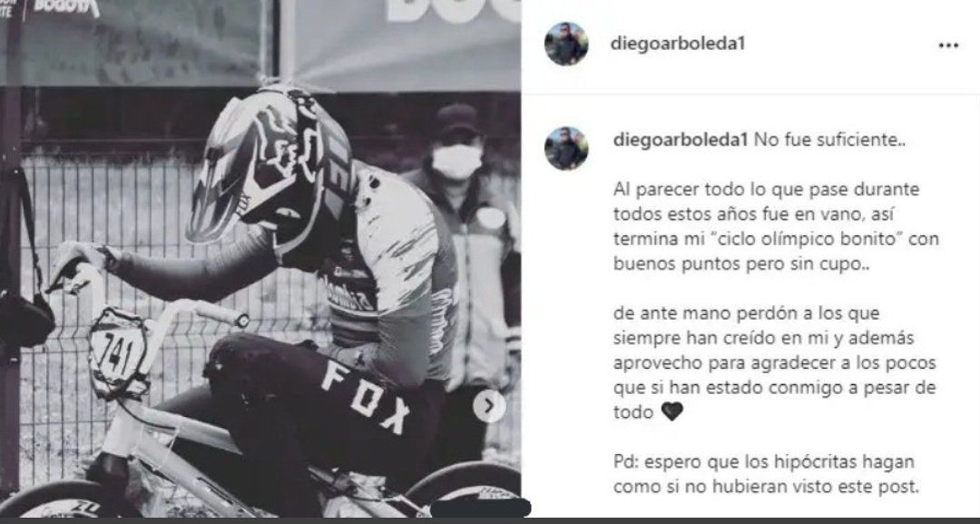Open the diegoarboleda1 username in the header
This screenshot has width=980, height=524.
(x=678, y=44)
